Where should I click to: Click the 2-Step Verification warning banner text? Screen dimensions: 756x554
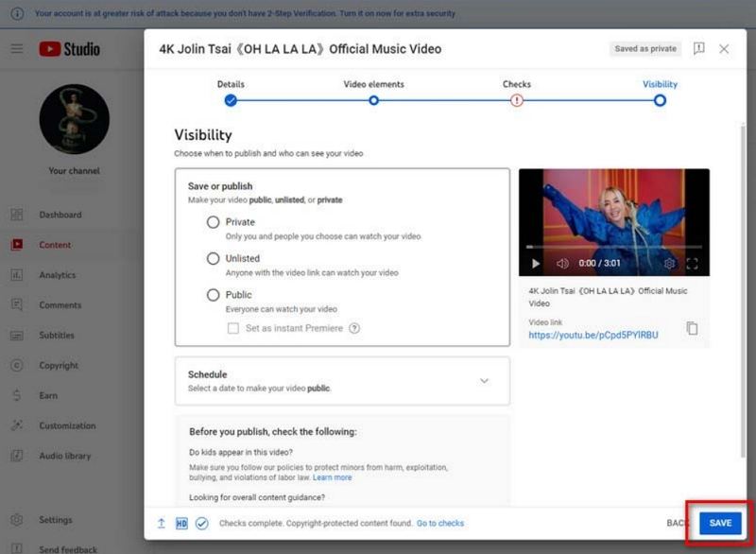pos(245,13)
